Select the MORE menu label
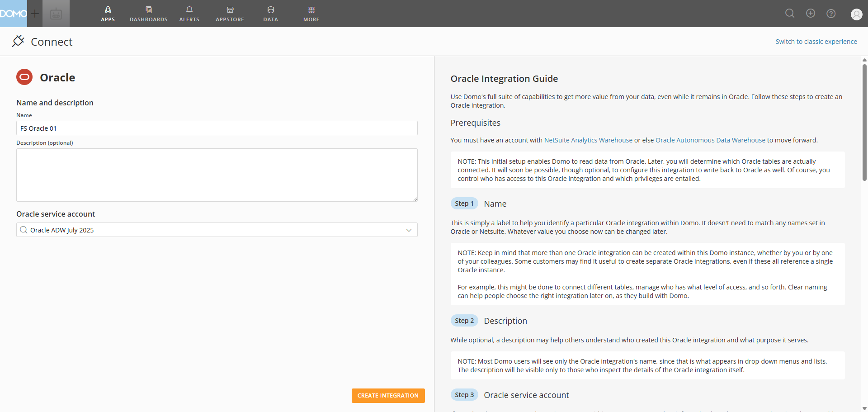This screenshot has width=868, height=412. coord(311,19)
